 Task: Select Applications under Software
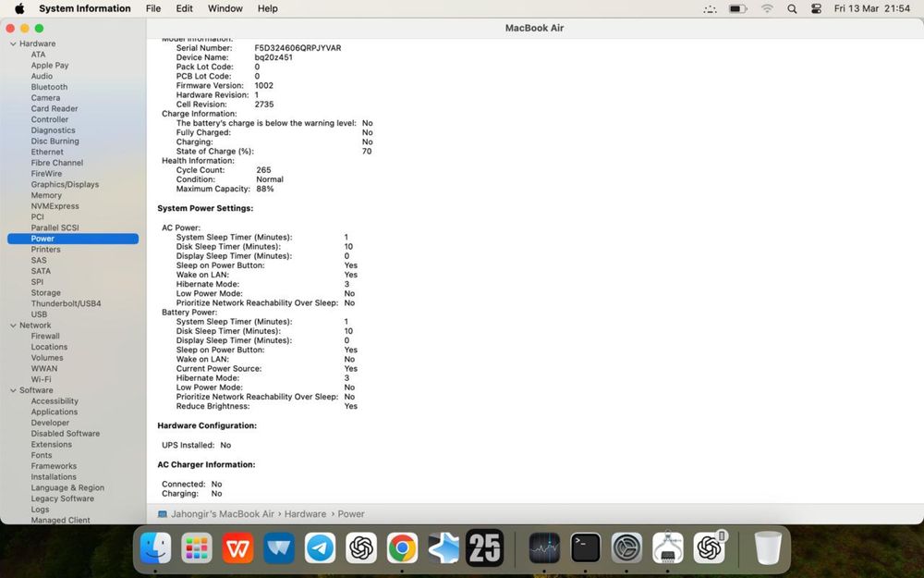(x=55, y=412)
